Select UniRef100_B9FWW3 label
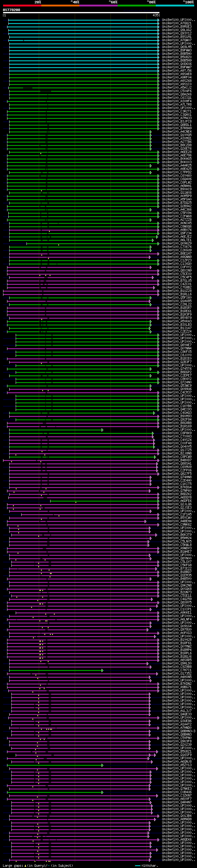Image resolution: width=197 pixels, height=868 pixels. (x=177, y=50)
